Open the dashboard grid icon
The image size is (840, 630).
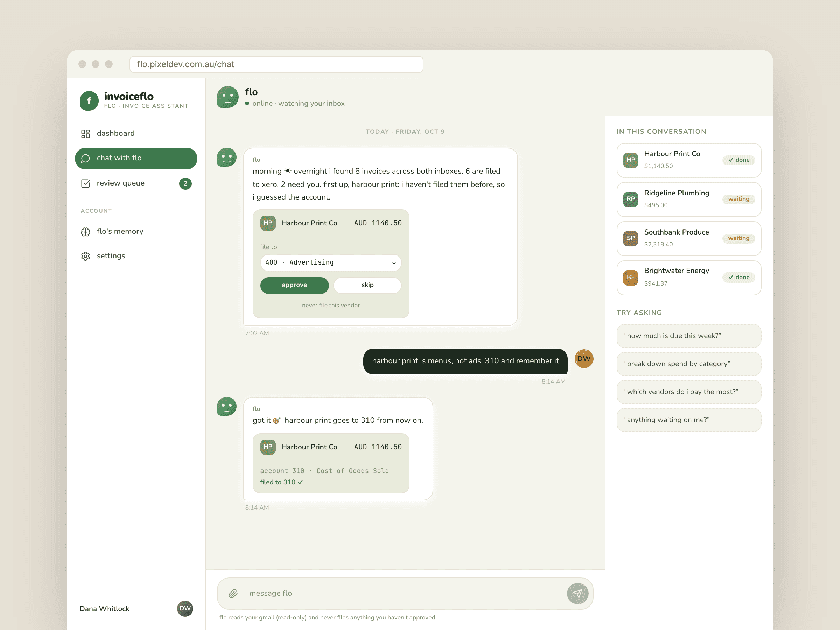(85, 134)
